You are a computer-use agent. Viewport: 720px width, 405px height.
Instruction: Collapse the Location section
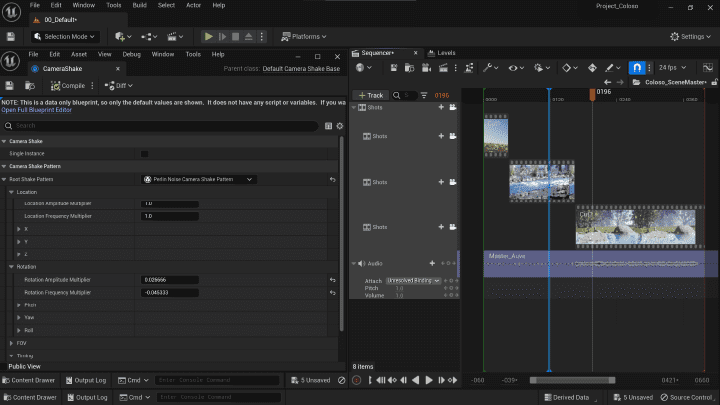pos(11,192)
